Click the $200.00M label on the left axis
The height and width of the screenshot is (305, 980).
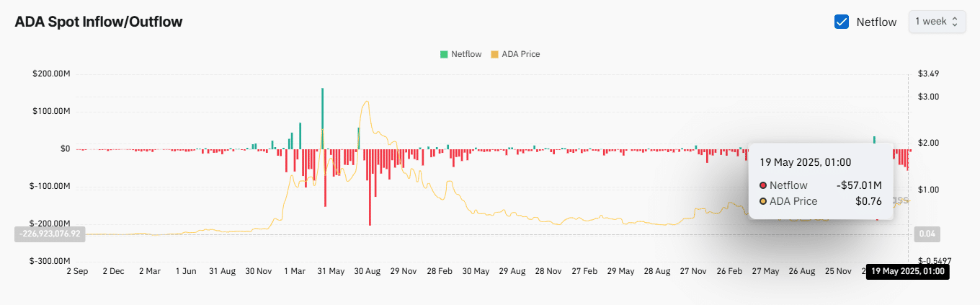click(x=52, y=74)
